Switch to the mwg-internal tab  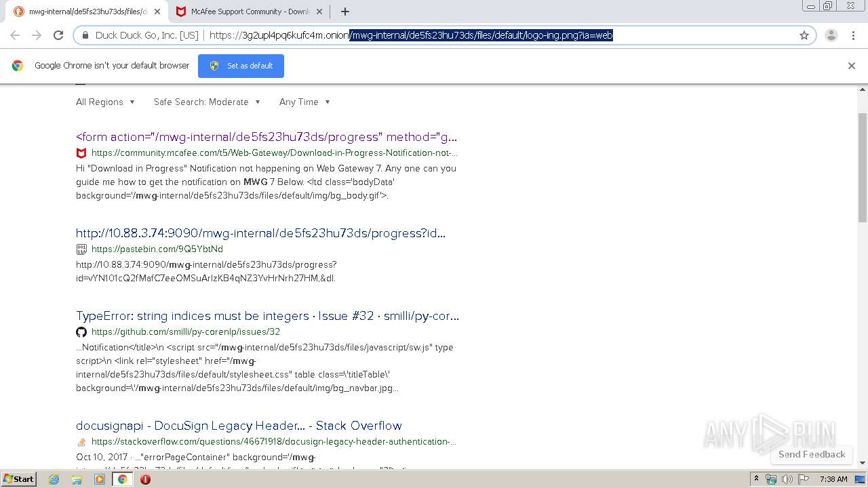pos(87,12)
